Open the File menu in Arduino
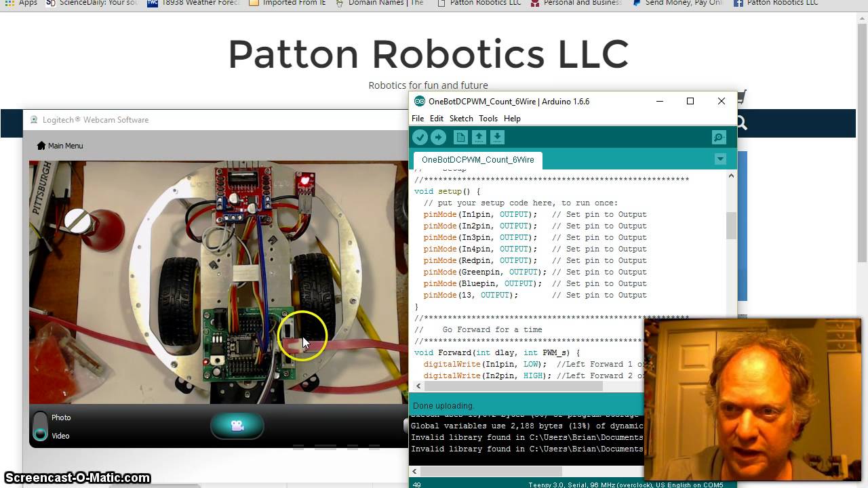 click(x=418, y=119)
